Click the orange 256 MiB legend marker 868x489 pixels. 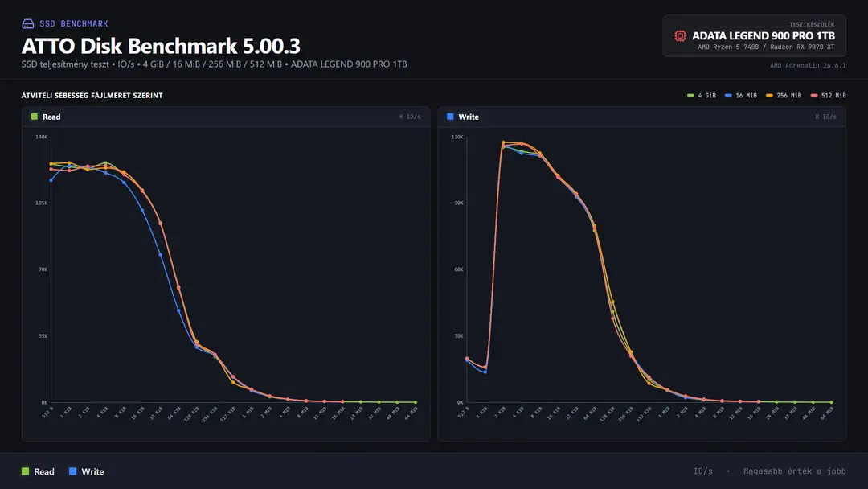[x=769, y=95]
